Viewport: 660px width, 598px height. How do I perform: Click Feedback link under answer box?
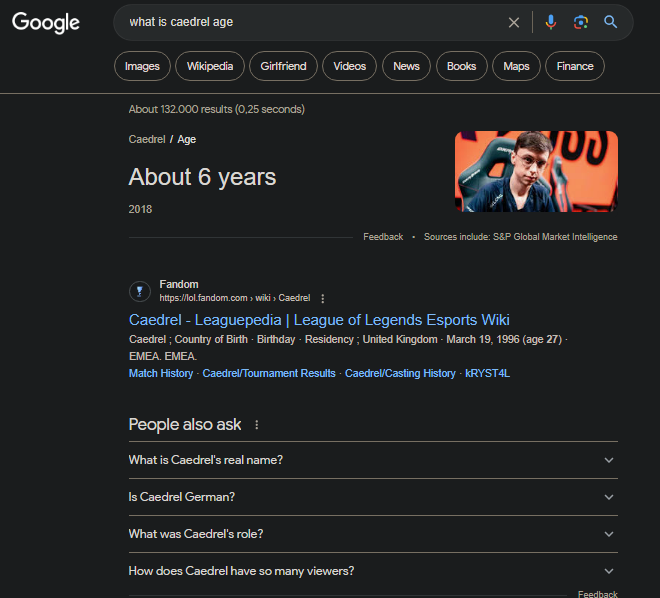383,237
